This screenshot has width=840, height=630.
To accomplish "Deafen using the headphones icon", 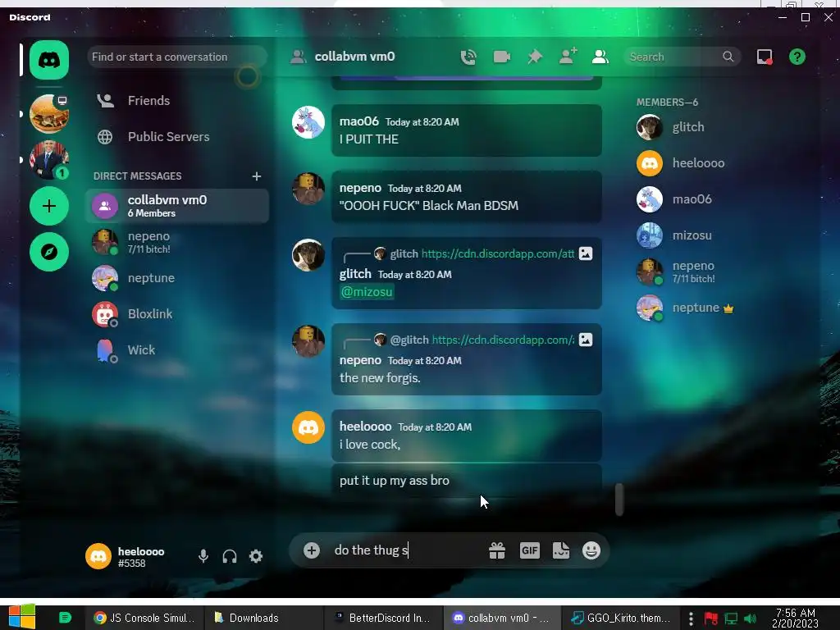I will [x=230, y=556].
